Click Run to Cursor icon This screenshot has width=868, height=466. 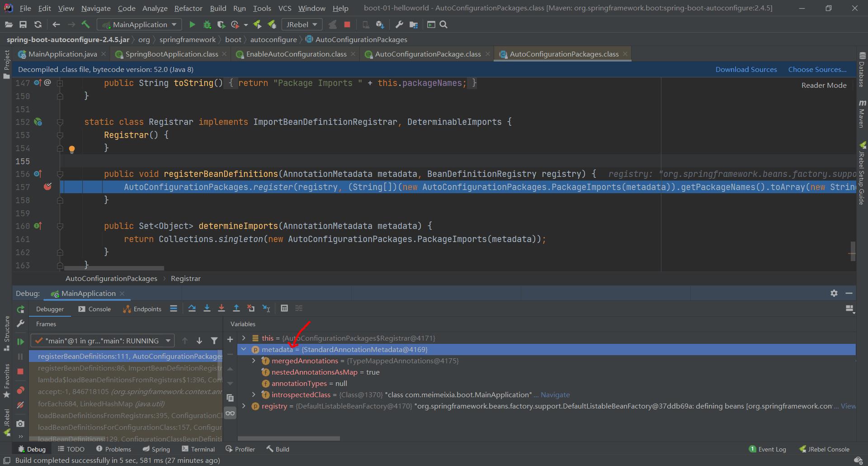tap(266, 309)
